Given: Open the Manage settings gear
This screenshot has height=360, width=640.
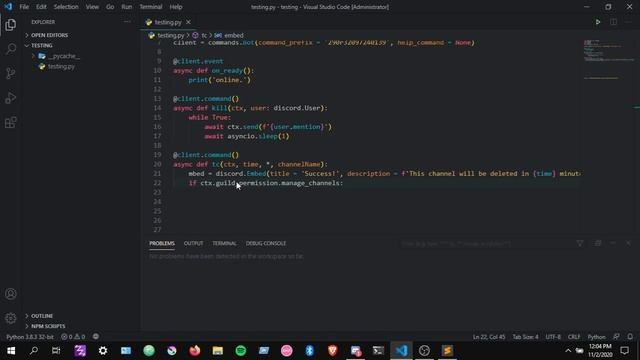Looking at the screenshot, I should [11, 318].
